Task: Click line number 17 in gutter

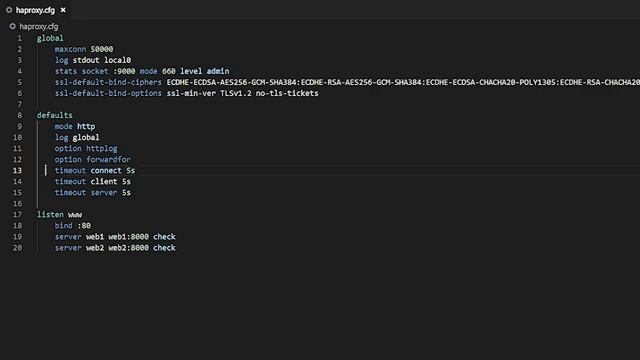Action: tap(17, 215)
